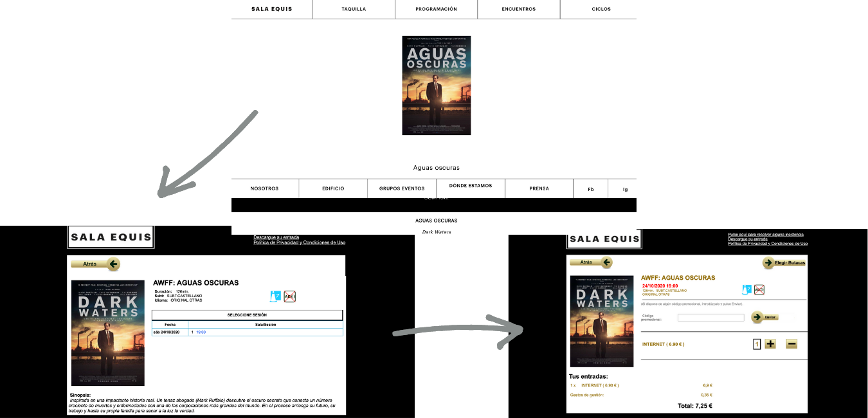Image resolution: width=868 pixels, height=418 pixels.
Task: Click the red 24/10/2020 19:00 session text
Action: [660, 286]
